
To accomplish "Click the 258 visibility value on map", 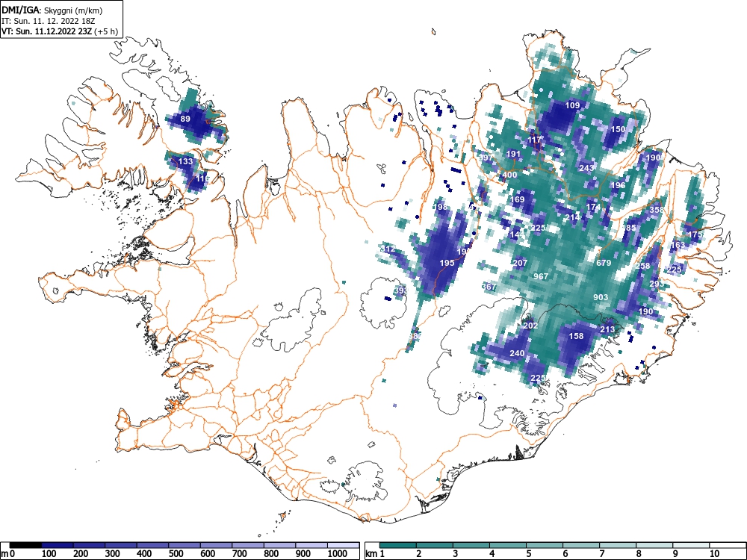I will [x=642, y=266].
